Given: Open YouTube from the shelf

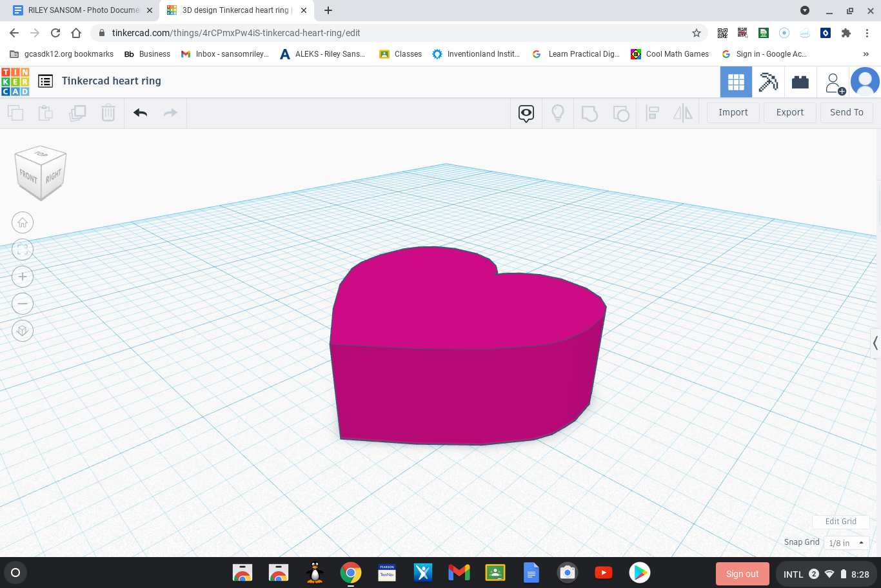Looking at the screenshot, I should (x=604, y=573).
